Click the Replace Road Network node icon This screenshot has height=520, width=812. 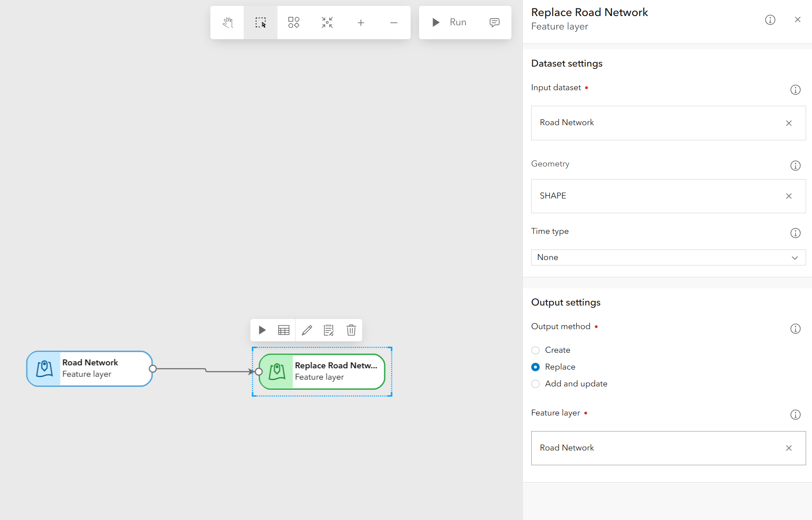(x=277, y=372)
